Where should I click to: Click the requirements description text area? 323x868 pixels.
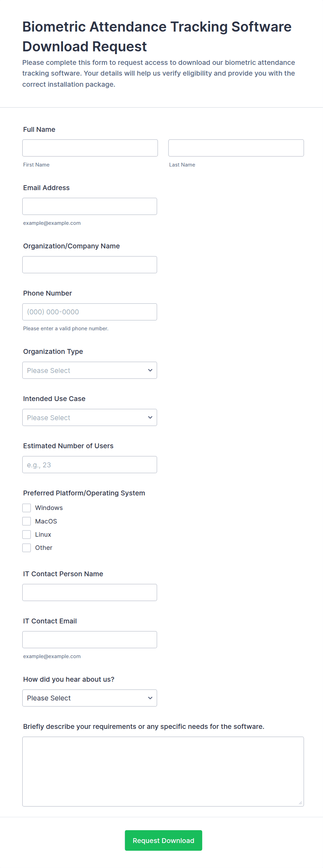[x=163, y=771]
